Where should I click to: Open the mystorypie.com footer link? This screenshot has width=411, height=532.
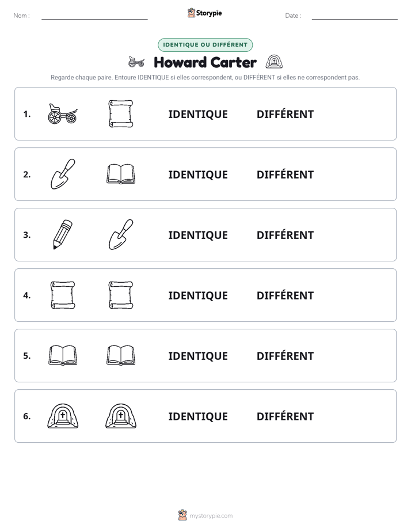click(205, 515)
